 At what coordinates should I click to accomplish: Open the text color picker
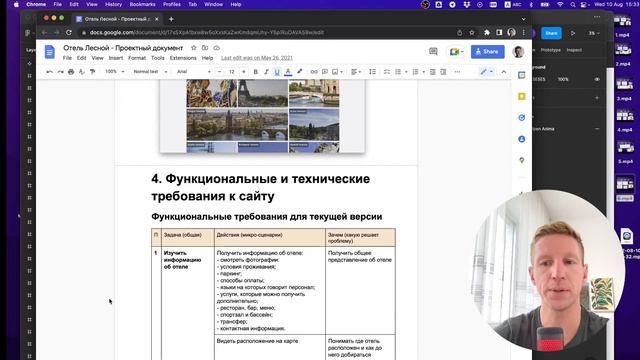click(288, 72)
